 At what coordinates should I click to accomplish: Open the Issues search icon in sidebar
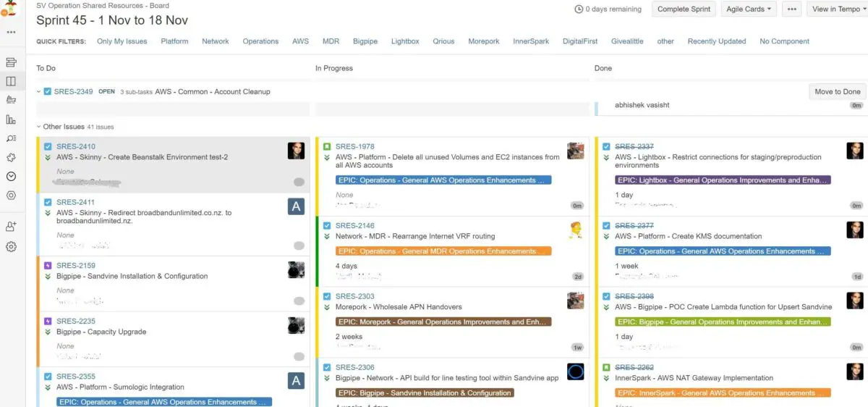click(x=11, y=138)
